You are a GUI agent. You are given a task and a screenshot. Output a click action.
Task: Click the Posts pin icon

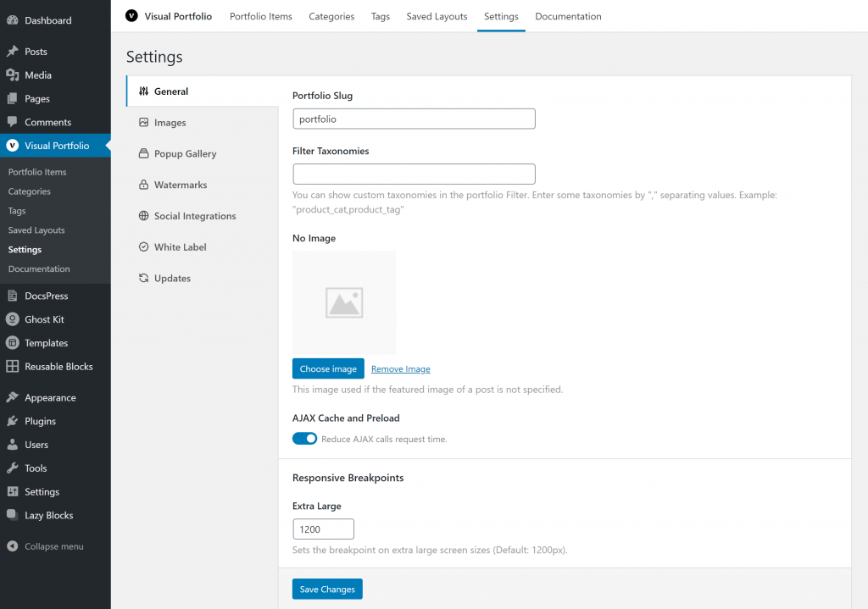point(12,51)
